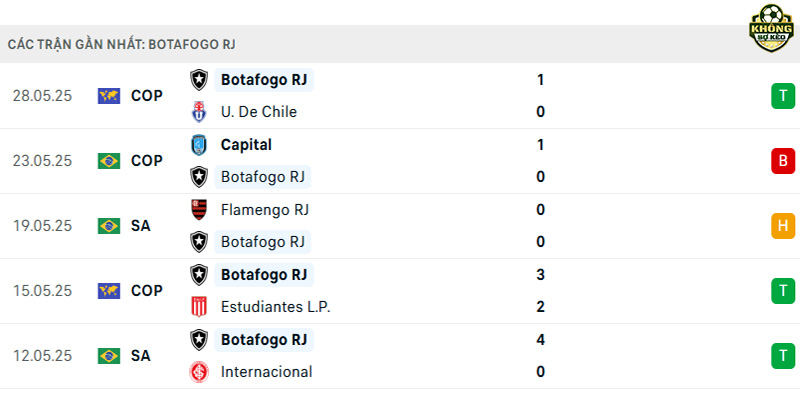Viewport: 800px width, 400px height.
Task: Click the Capital team crest
Action: click(x=199, y=145)
